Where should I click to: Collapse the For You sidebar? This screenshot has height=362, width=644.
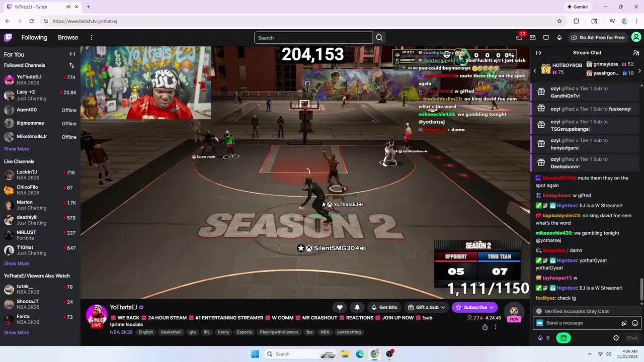72,54
